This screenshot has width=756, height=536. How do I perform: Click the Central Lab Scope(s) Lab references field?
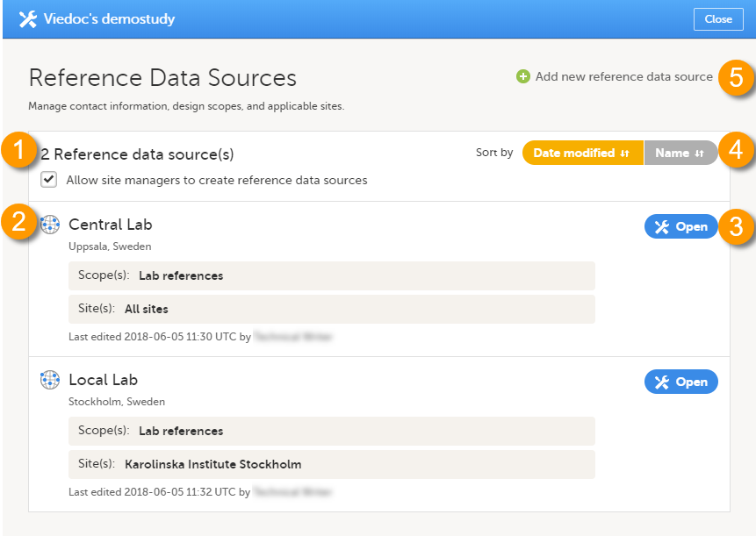pyautogui.click(x=331, y=275)
